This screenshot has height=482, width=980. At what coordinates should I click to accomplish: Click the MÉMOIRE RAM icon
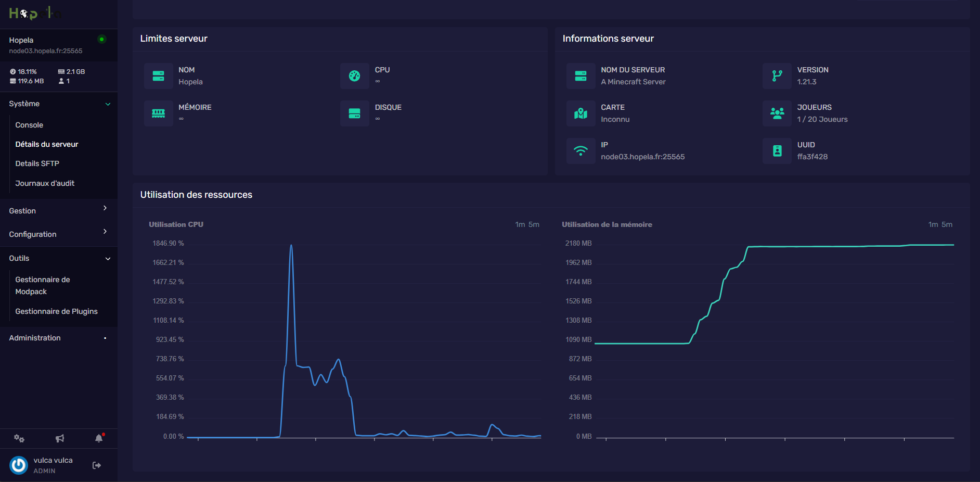[x=159, y=113]
